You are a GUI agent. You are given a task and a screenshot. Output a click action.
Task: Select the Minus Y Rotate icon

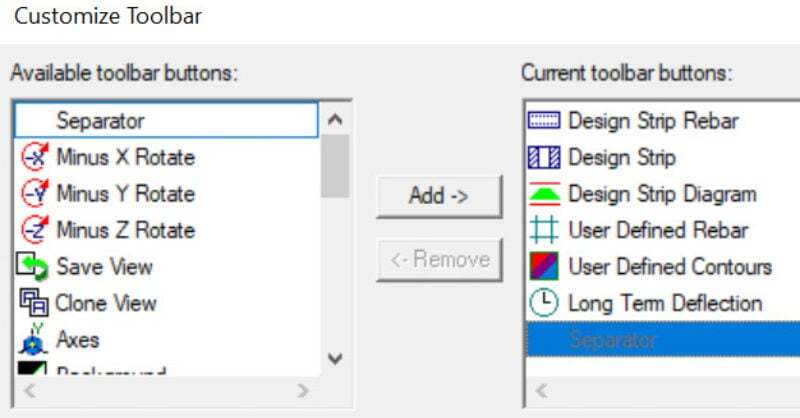coord(36,193)
